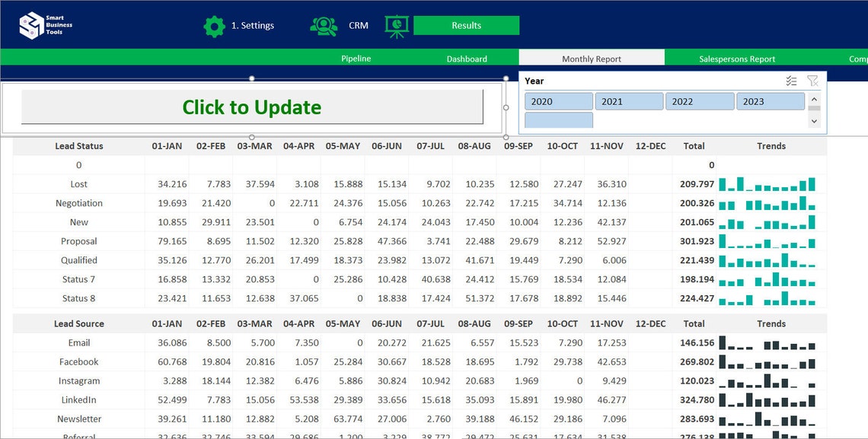Select Lead Source 12-DEC column header
Screen dimensions: 868x439
pos(650,323)
